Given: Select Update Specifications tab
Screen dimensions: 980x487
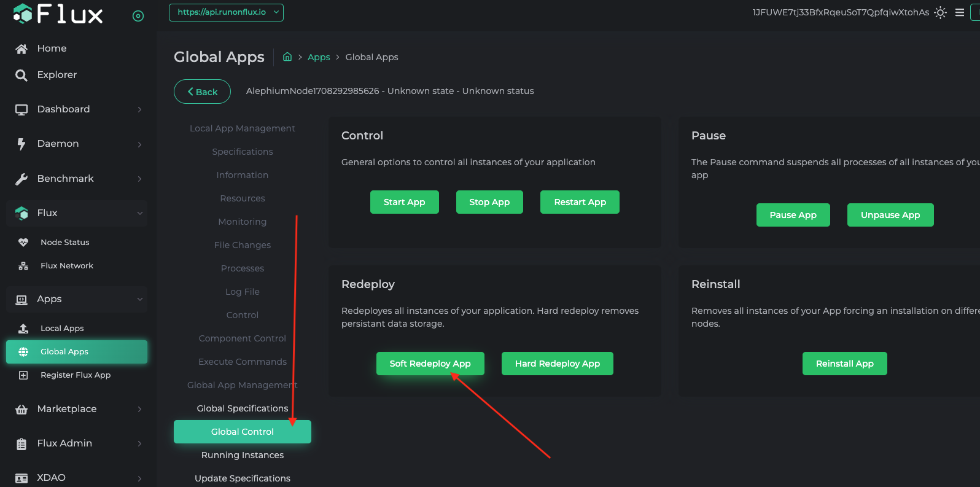Looking at the screenshot, I should click(243, 478).
